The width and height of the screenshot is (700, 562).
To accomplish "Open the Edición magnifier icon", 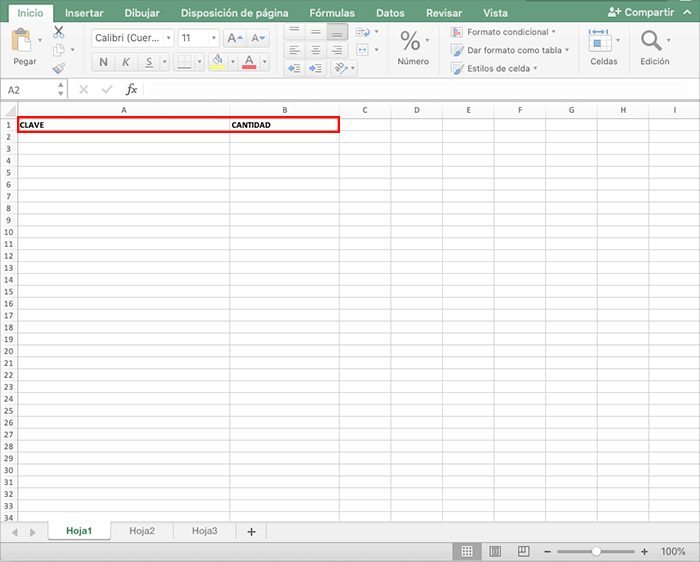I will 653,41.
